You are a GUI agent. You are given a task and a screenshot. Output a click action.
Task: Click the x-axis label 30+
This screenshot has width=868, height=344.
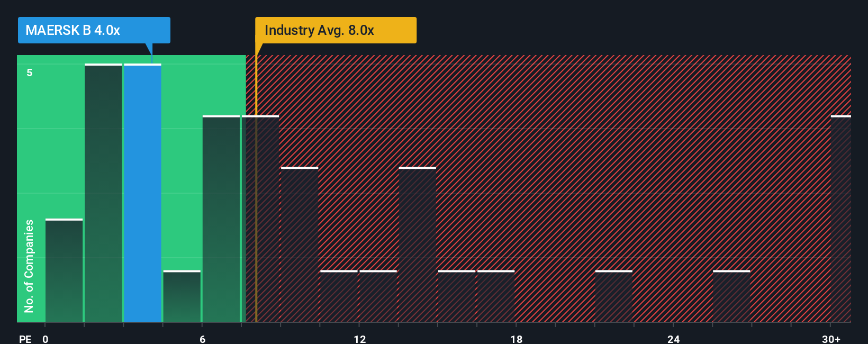[831, 339]
